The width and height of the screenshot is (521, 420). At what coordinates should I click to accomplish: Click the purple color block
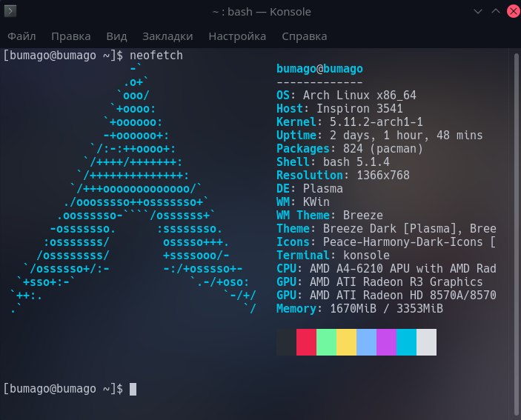(386, 342)
